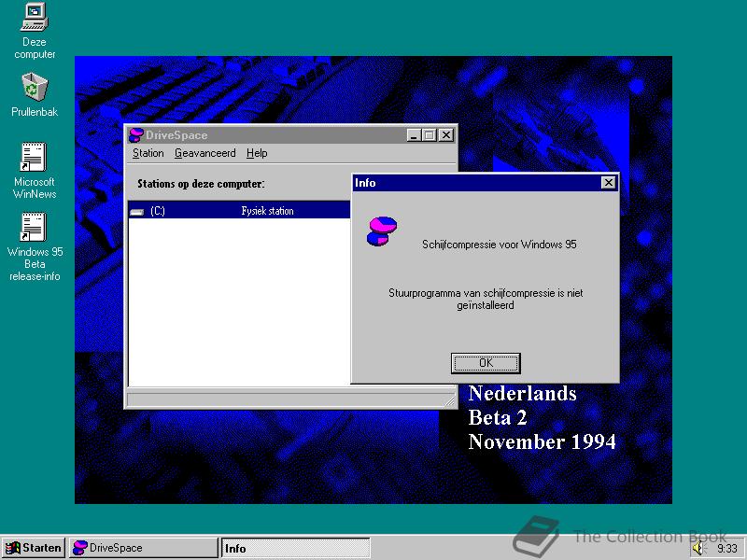The image size is (747, 560).
Task: Select the 'Fysiek station' row text
Action: [267, 211]
